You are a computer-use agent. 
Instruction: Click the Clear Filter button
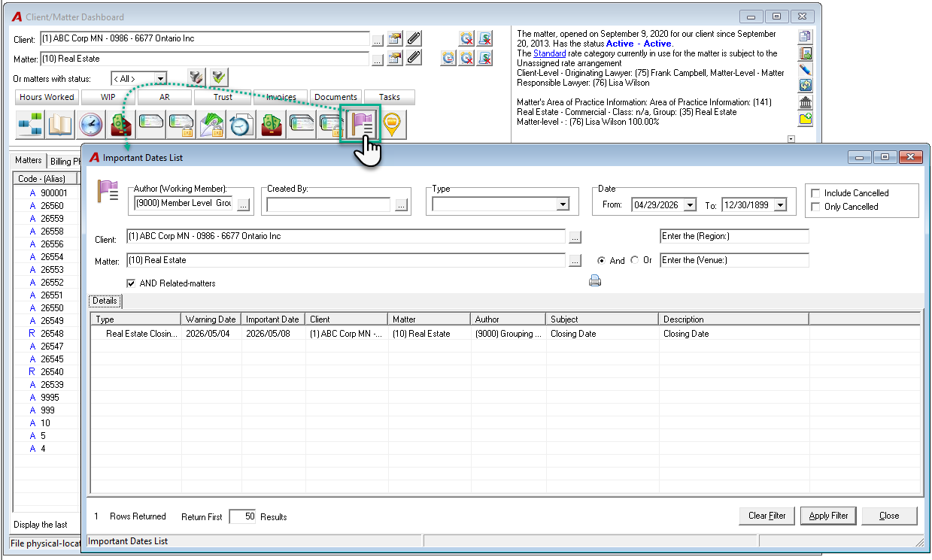point(767,516)
